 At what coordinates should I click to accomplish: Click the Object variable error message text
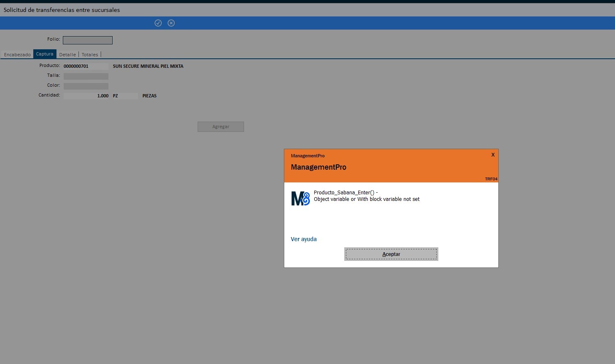point(366,199)
